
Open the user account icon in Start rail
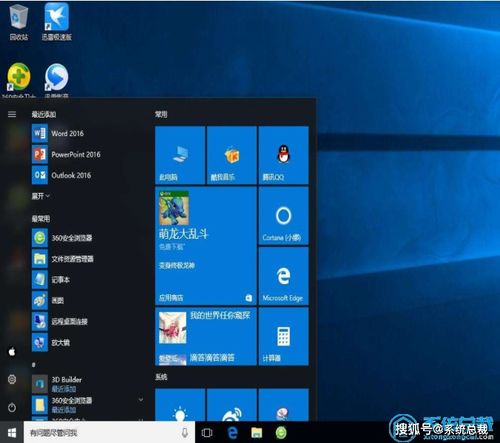point(12,351)
